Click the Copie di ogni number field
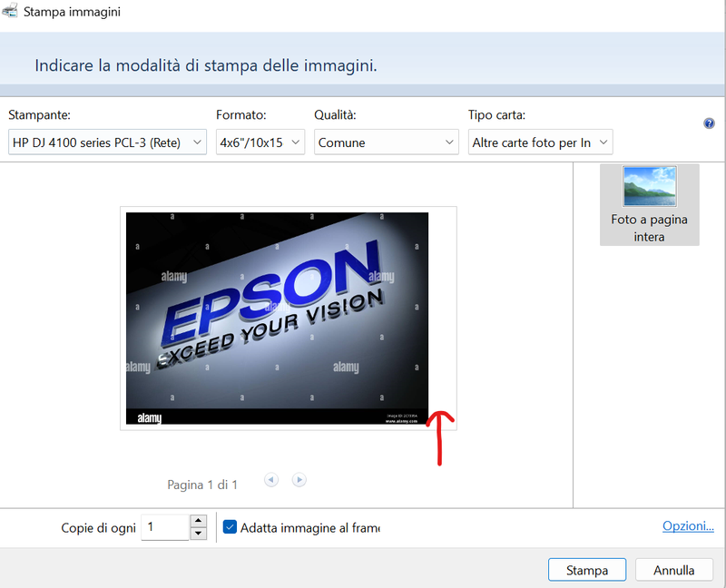This screenshot has width=726, height=588. pos(165,527)
